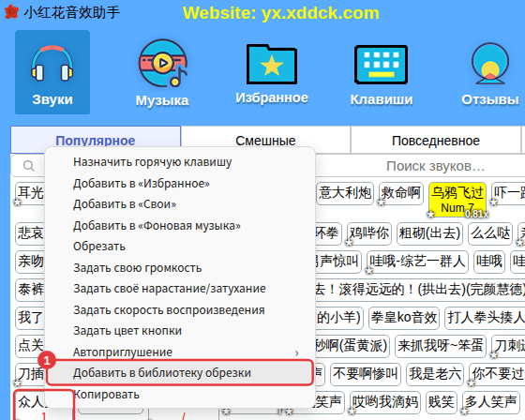The image size is (525, 420).
Task: Open the Звуки headphones section
Action: (52, 72)
